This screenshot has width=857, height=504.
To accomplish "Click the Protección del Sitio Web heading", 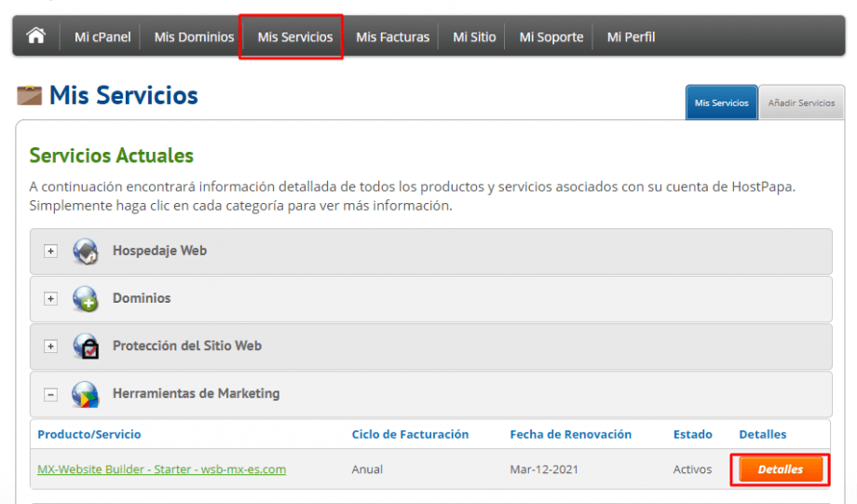I will (x=187, y=346).
